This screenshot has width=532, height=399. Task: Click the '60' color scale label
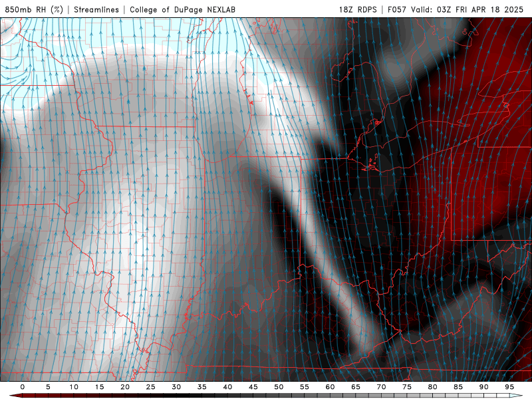coord(330,387)
